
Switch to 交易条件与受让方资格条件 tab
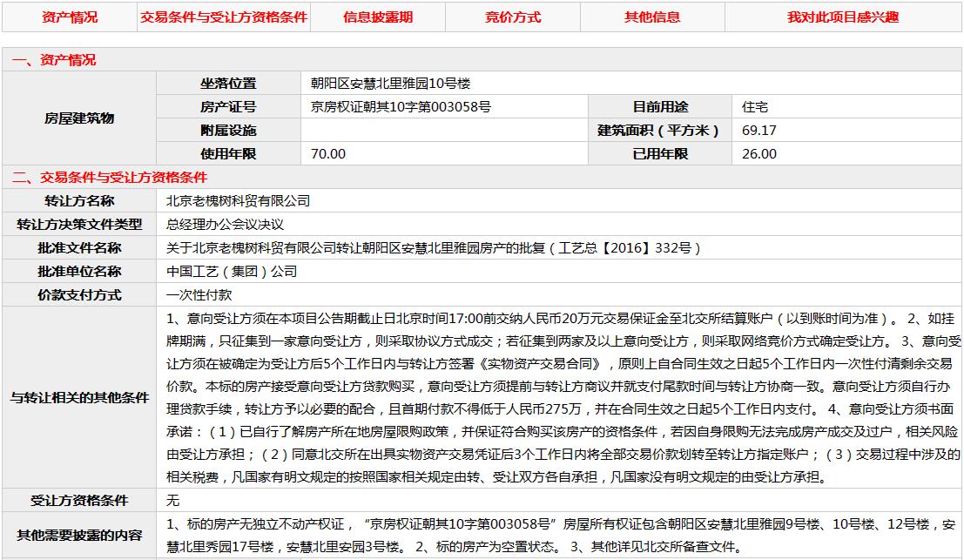(224, 17)
